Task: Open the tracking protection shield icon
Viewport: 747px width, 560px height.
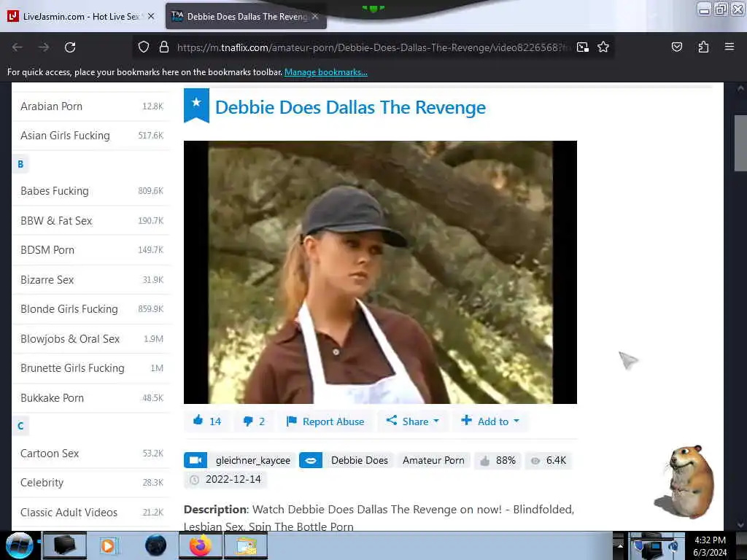Action: click(x=144, y=47)
